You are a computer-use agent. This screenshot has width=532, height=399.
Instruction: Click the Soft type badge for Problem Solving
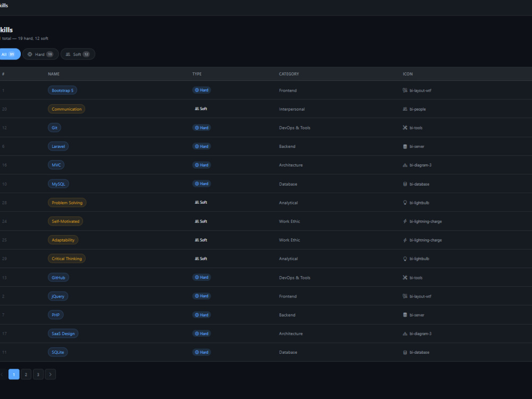[201, 202]
